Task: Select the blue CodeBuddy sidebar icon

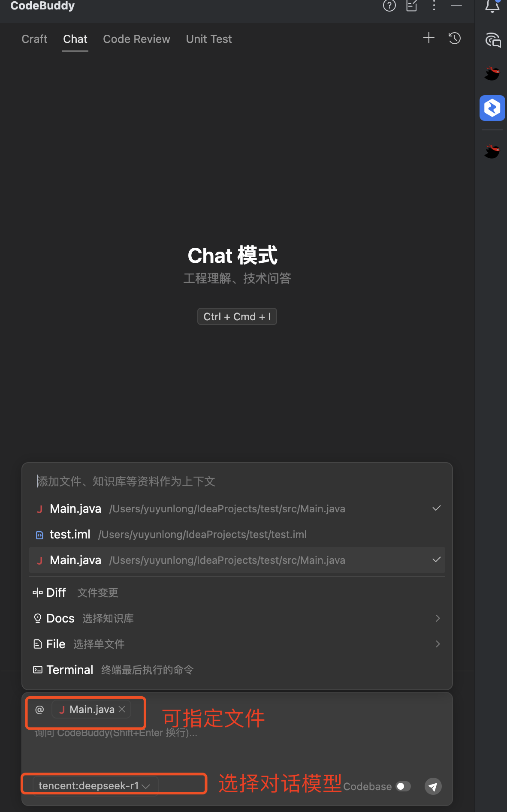Action: [492, 108]
